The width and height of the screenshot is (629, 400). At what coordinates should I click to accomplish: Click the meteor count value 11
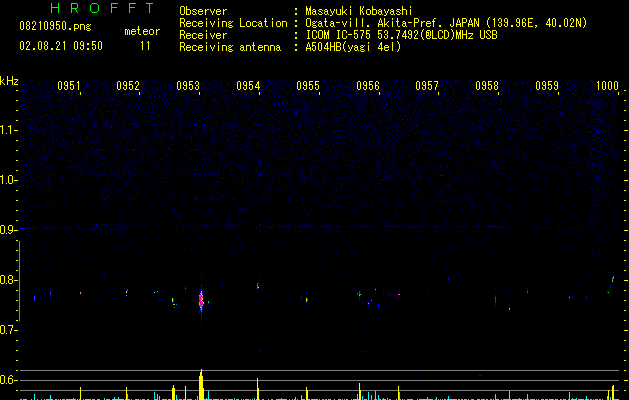point(145,46)
